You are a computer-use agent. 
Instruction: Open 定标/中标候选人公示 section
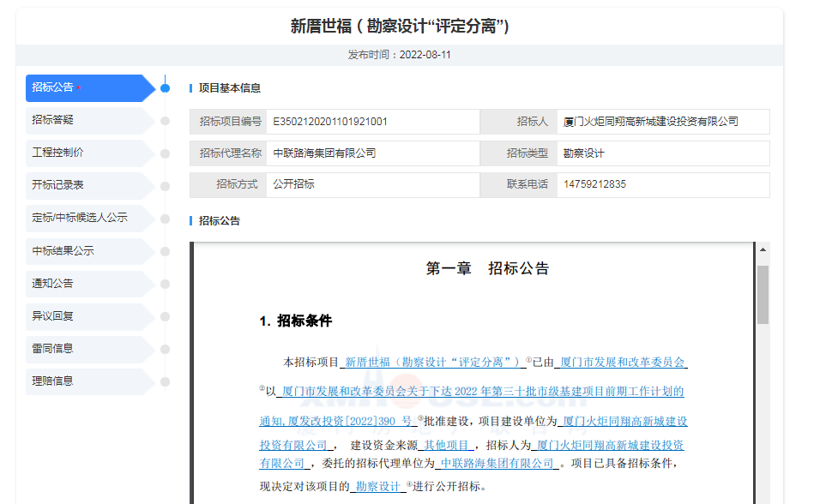coord(81,218)
